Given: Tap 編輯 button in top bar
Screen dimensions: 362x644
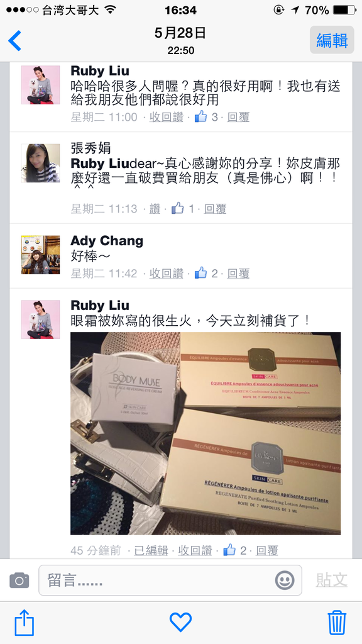Looking at the screenshot, I should pos(332,40).
